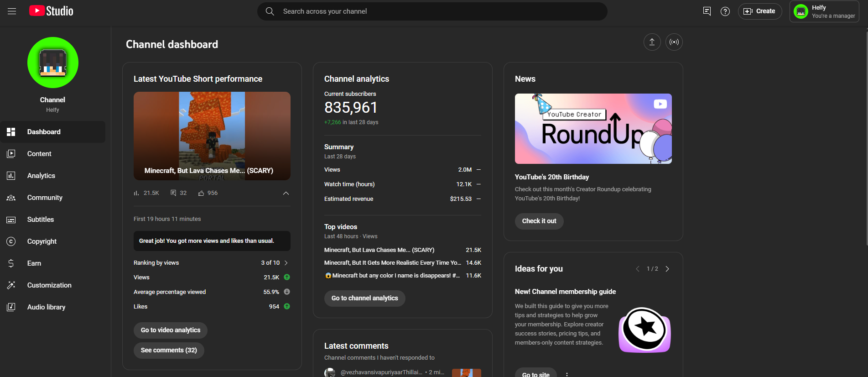Click the search magnifier icon
This screenshot has width=868, height=377.
tap(270, 11)
